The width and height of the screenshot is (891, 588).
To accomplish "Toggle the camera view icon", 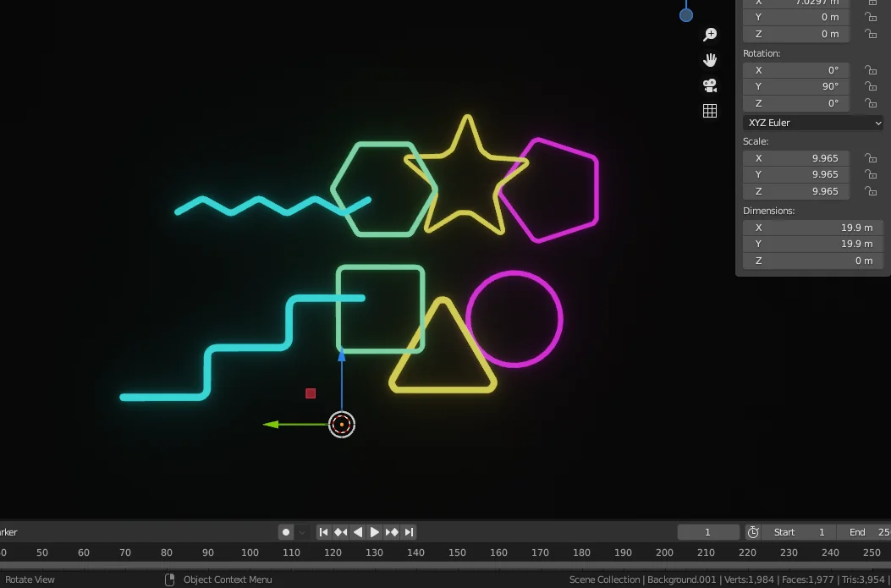I will pyautogui.click(x=710, y=85).
